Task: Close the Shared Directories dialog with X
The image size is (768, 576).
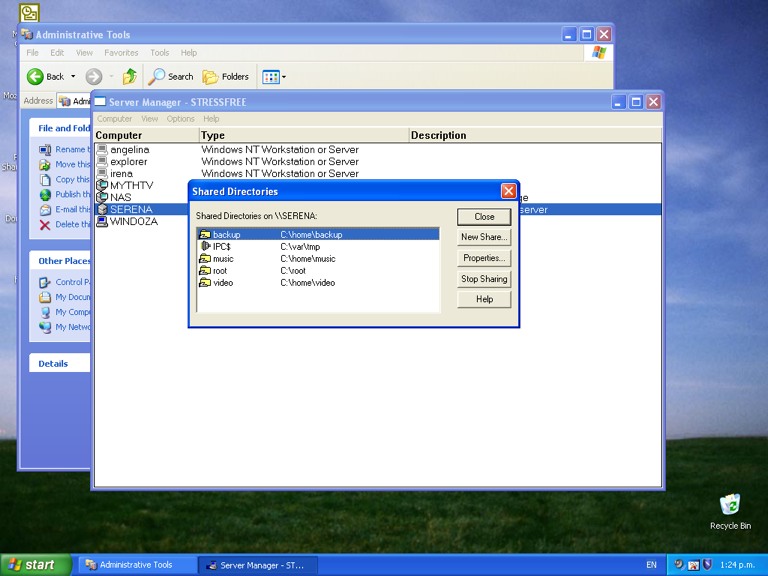Action: click(508, 191)
